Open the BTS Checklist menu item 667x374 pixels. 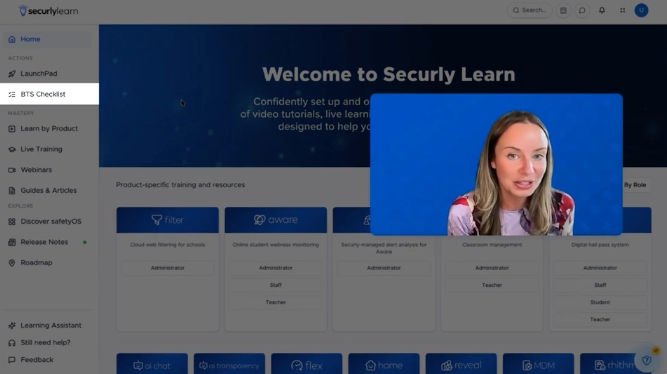pyautogui.click(x=49, y=94)
